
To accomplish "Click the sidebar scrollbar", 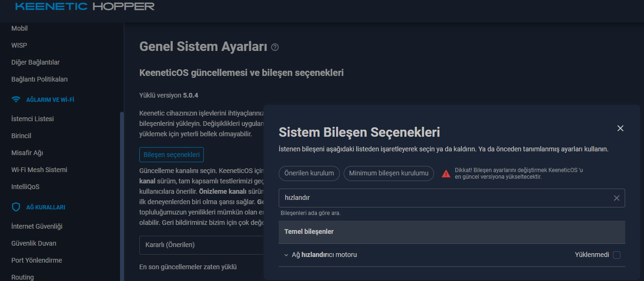I will [x=122, y=196].
